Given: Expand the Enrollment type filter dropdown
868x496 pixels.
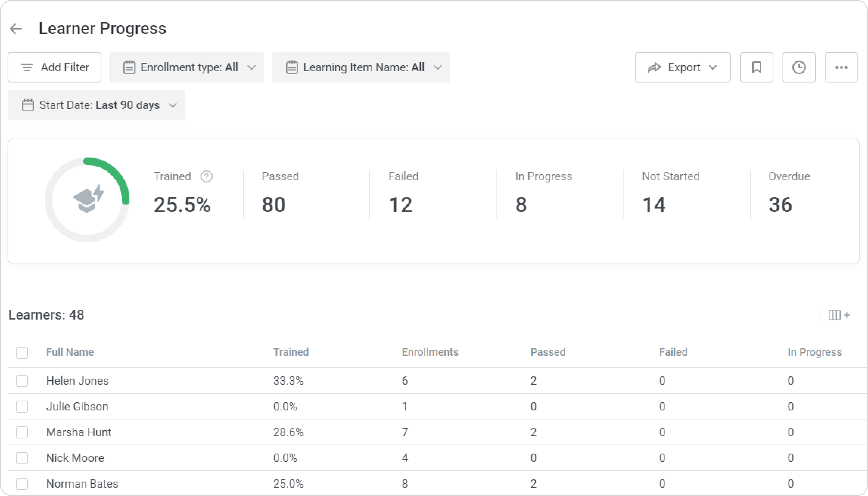Looking at the screenshot, I should pyautogui.click(x=187, y=67).
